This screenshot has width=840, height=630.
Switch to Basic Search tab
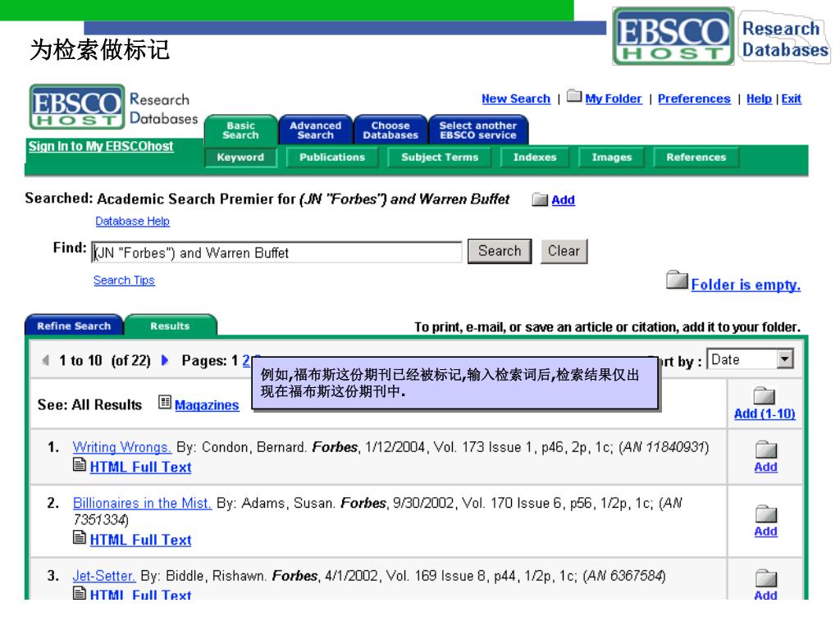240,130
